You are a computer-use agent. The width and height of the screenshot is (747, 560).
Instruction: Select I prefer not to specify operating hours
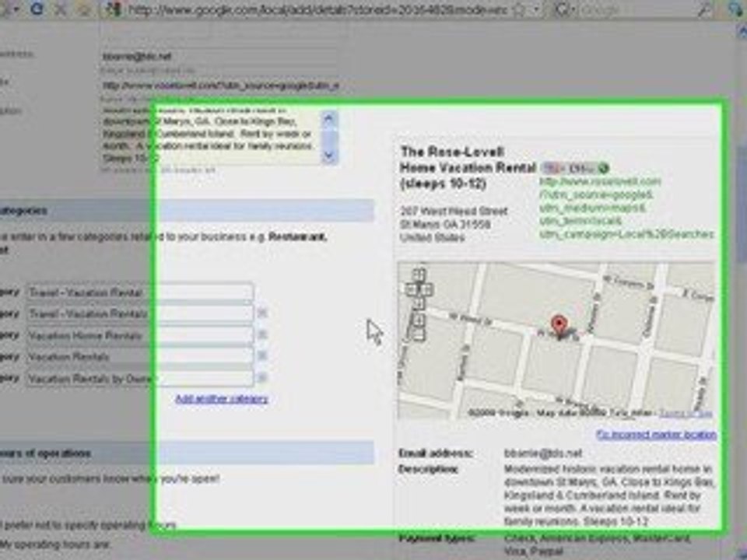[x=88, y=525]
